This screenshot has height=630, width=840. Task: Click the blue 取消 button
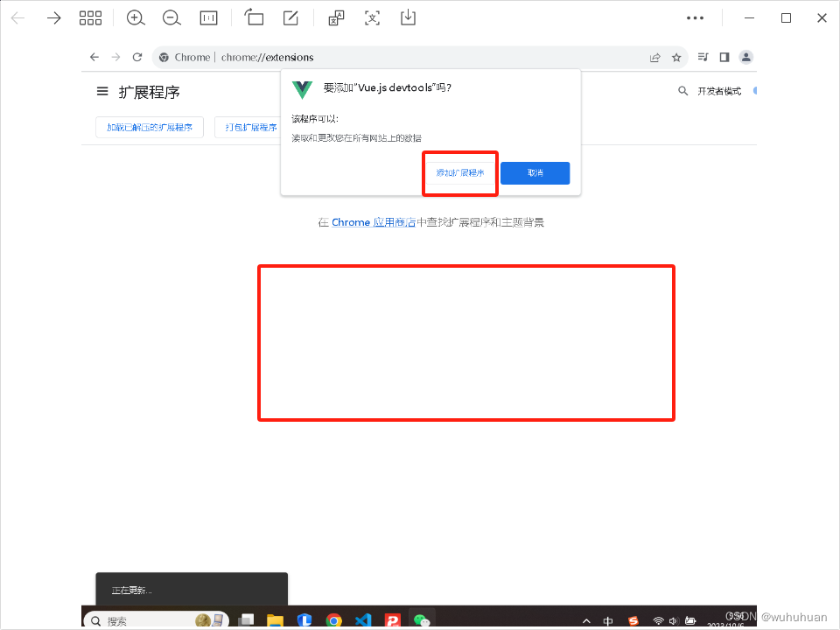click(x=535, y=173)
